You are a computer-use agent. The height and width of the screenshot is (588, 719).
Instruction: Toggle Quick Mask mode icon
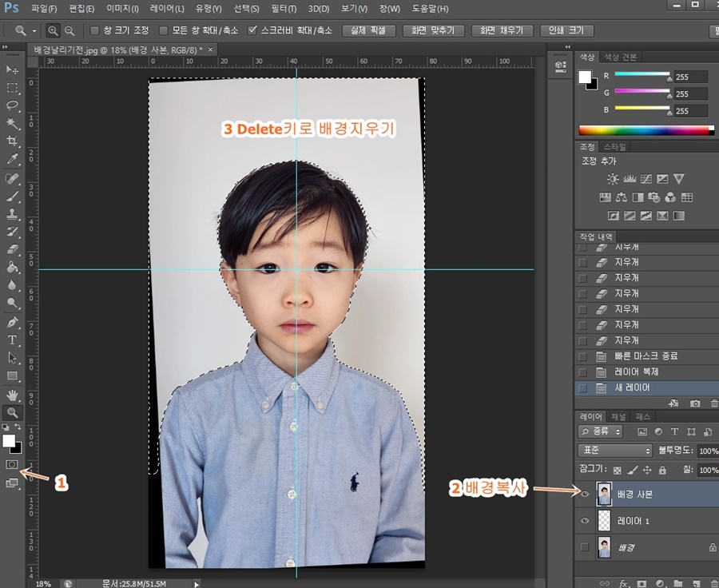point(13,464)
